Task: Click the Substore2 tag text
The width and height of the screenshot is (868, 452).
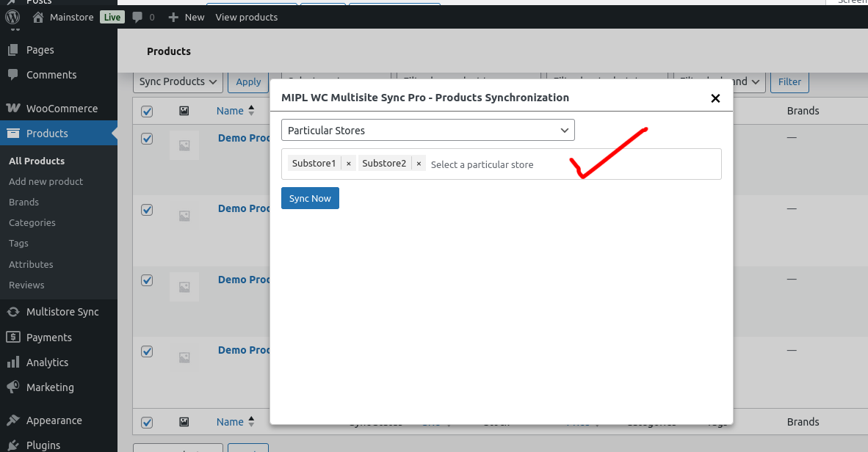Action: [x=384, y=163]
